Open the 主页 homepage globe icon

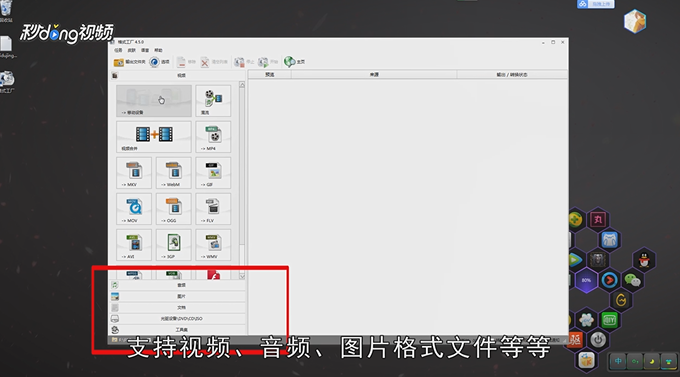pos(294,62)
